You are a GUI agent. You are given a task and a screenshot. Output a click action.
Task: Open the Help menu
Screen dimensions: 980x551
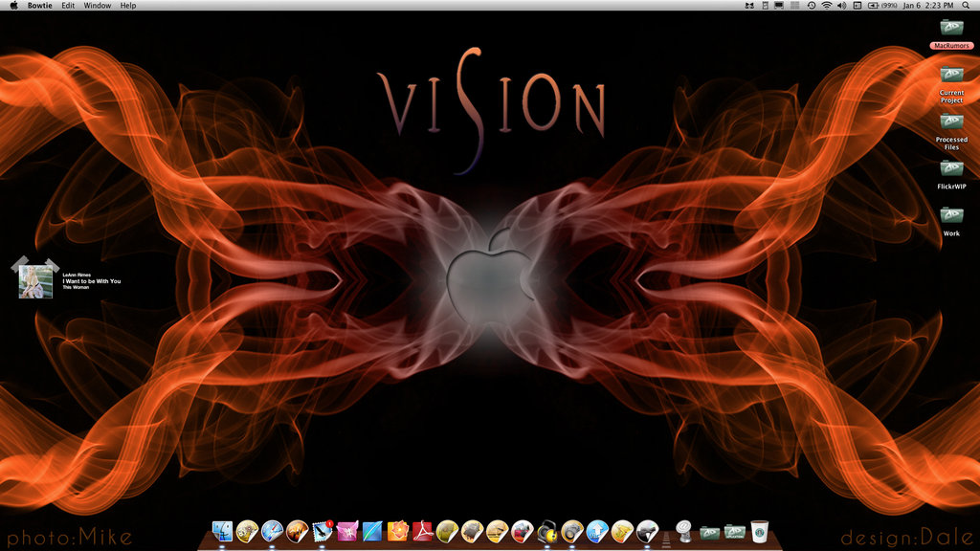pyautogui.click(x=128, y=5)
